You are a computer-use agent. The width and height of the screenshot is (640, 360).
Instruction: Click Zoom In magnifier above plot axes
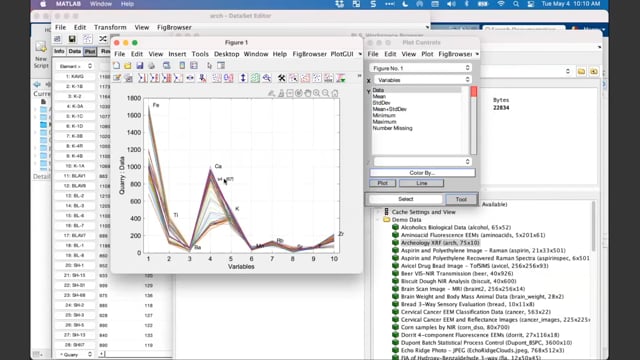[x=316, y=93]
